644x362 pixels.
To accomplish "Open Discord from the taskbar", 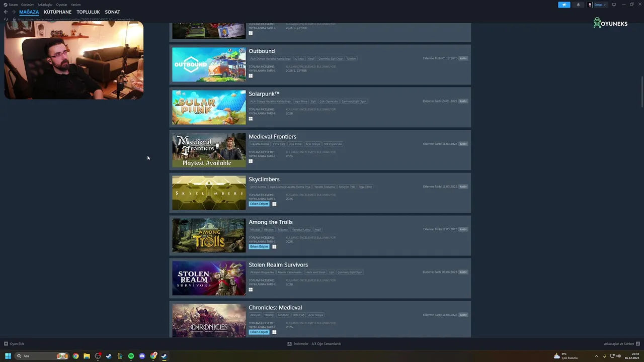I will (142, 356).
